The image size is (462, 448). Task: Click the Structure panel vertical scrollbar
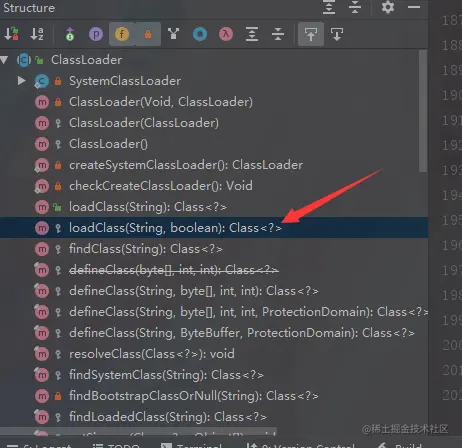click(x=423, y=111)
